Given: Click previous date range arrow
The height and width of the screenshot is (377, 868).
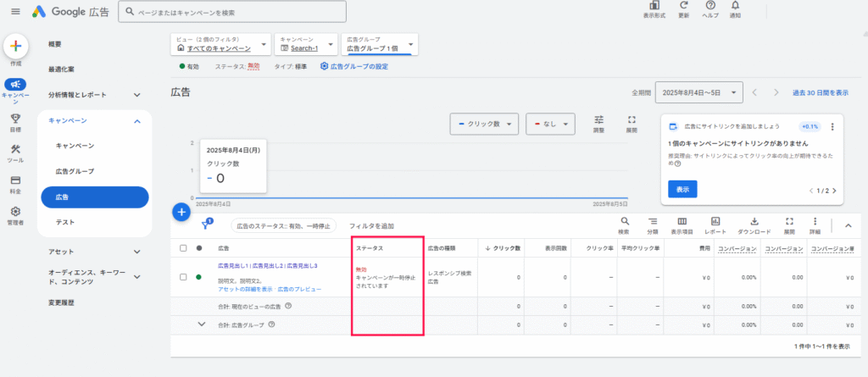Looking at the screenshot, I should [754, 93].
